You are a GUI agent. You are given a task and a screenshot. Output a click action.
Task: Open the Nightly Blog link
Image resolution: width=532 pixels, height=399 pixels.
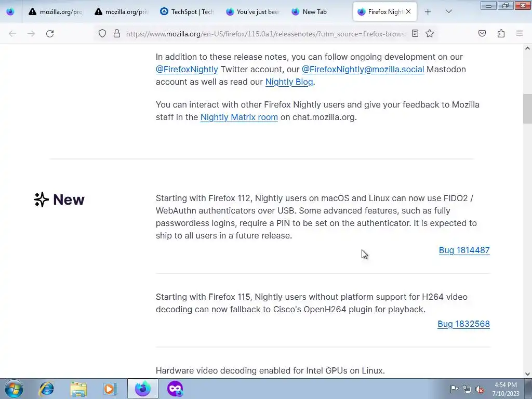tap(289, 82)
